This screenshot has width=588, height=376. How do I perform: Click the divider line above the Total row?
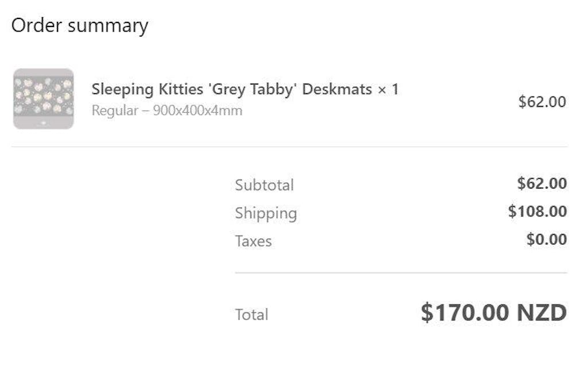point(401,273)
